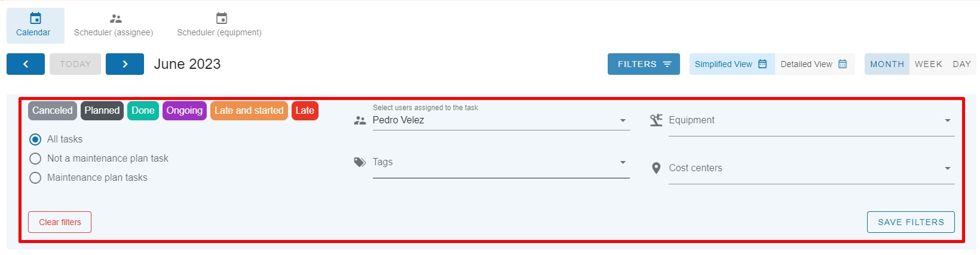Click the Tags input field
This screenshot has width=980, height=255.
pyautogui.click(x=501, y=163)
